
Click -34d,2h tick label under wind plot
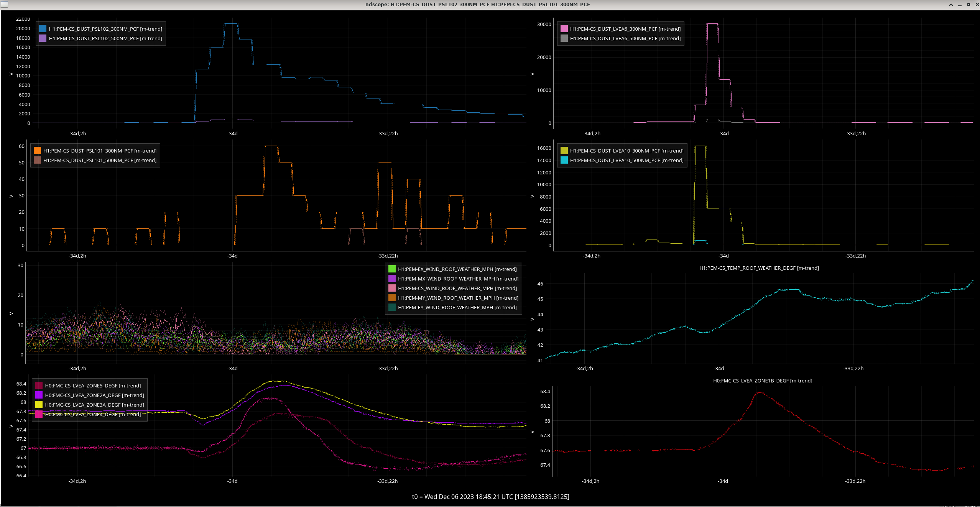coord(77,368)
